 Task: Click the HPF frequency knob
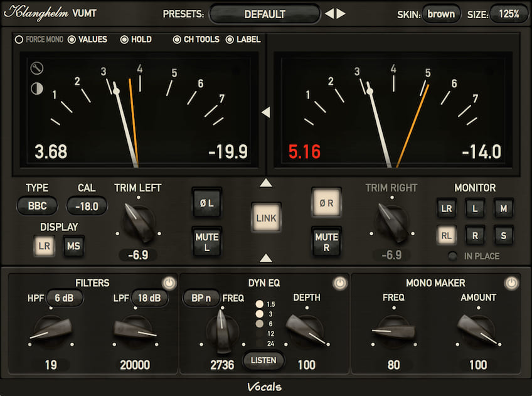(51, 331)
